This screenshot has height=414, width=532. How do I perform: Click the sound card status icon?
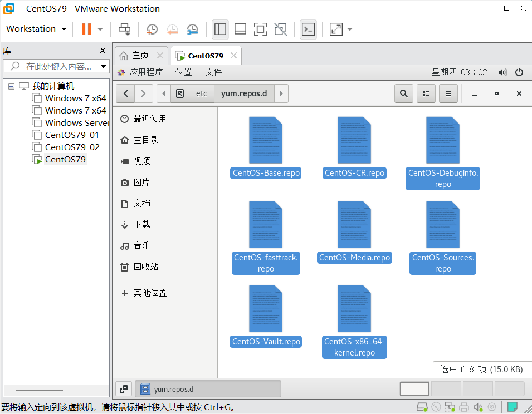pyautogui.click(x=478, y=407)
